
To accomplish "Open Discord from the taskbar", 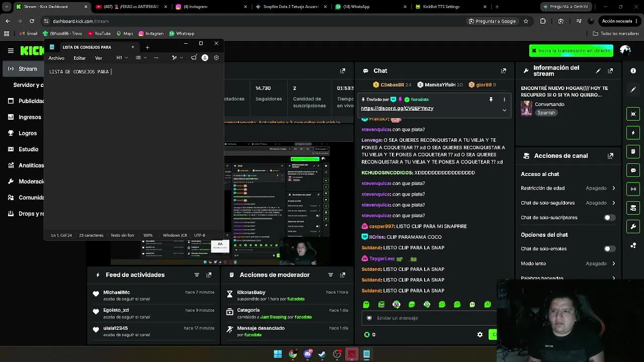I will tap(307, 354).
